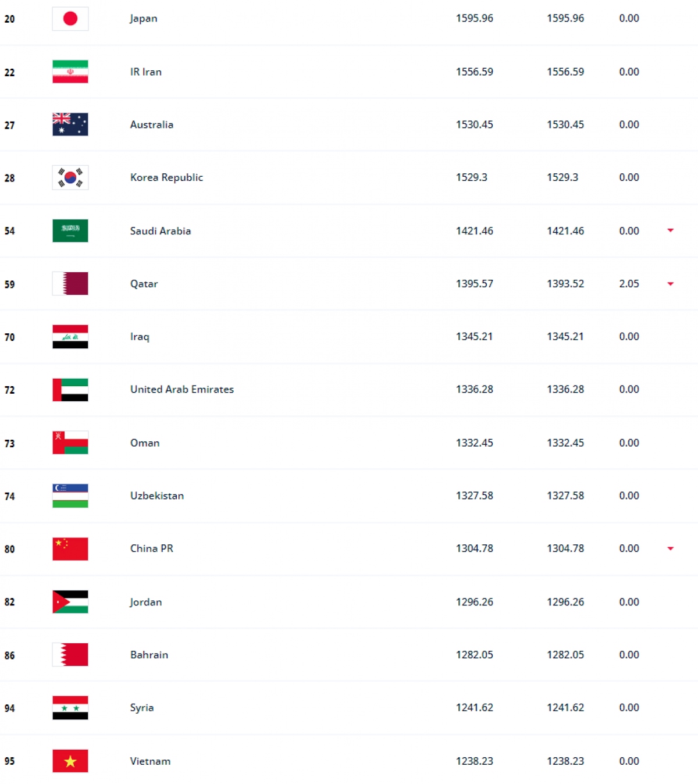Image resolution: width=698 pixels, height=784 pixels.
Task: Click the IR Iran flag icon
Action: click(x=70, y=72)
